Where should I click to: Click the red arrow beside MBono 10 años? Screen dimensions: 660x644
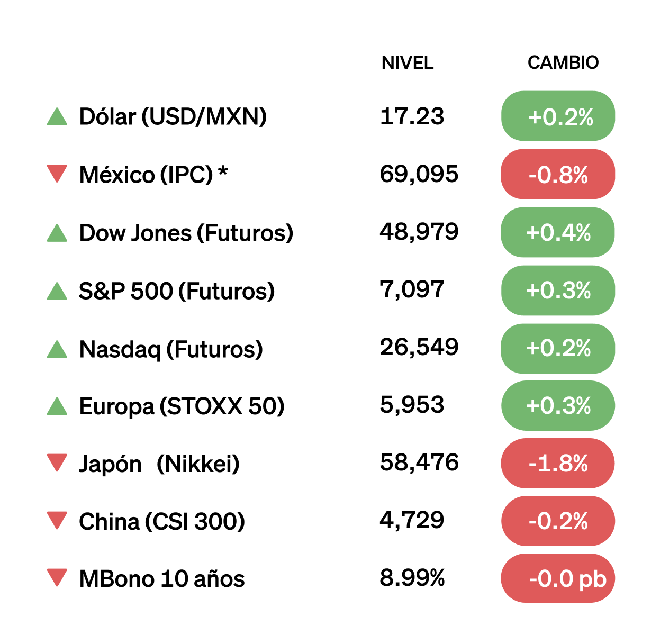click(x=57, y=577)
